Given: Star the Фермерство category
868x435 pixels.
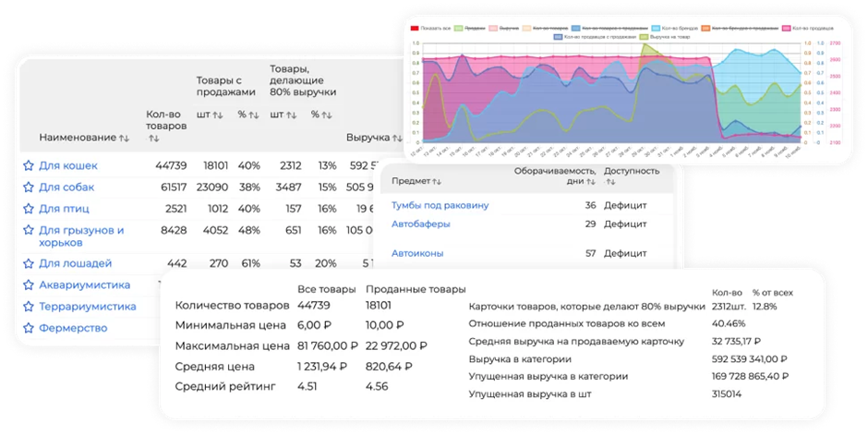Looking at the screenshot, I should (x=29, y=328).
